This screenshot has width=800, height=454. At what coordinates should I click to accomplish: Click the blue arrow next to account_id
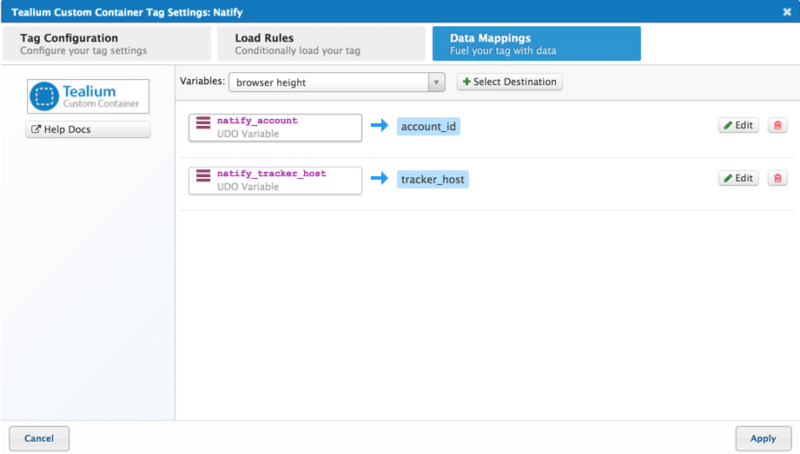pos(380,126)
